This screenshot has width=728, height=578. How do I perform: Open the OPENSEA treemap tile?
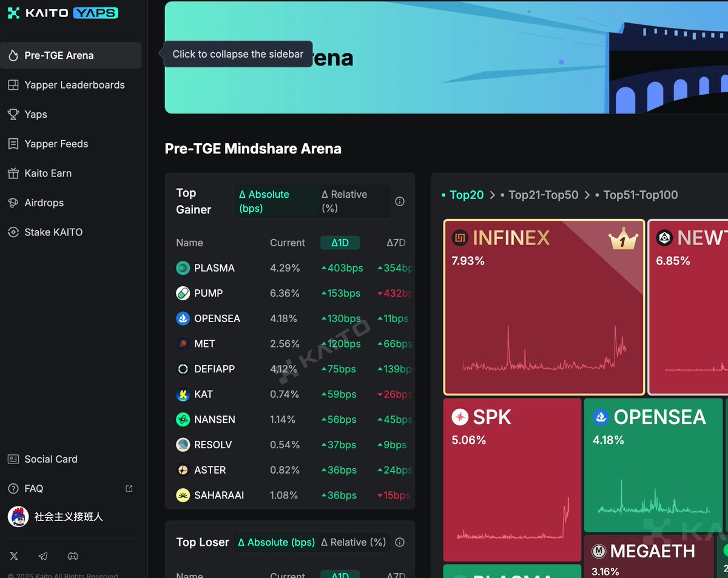[x=653, y=465]
